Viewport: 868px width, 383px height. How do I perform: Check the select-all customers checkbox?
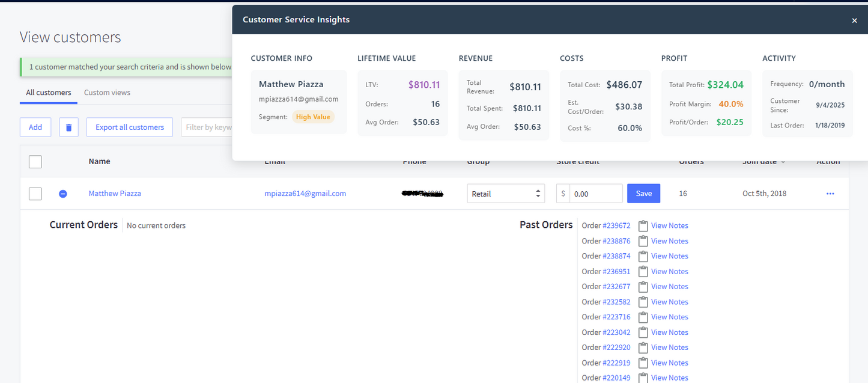pyautogui.click(x=35, y=162)
